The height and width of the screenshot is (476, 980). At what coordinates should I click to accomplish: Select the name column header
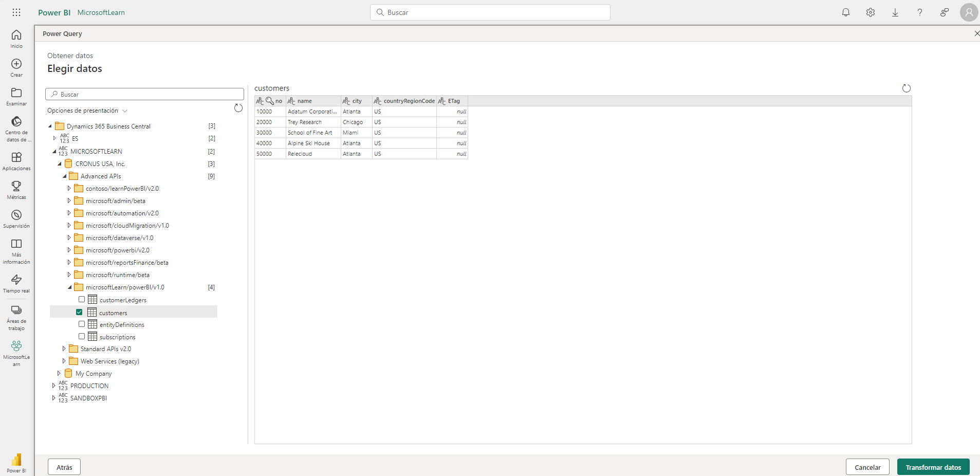[x=313, y=101]
